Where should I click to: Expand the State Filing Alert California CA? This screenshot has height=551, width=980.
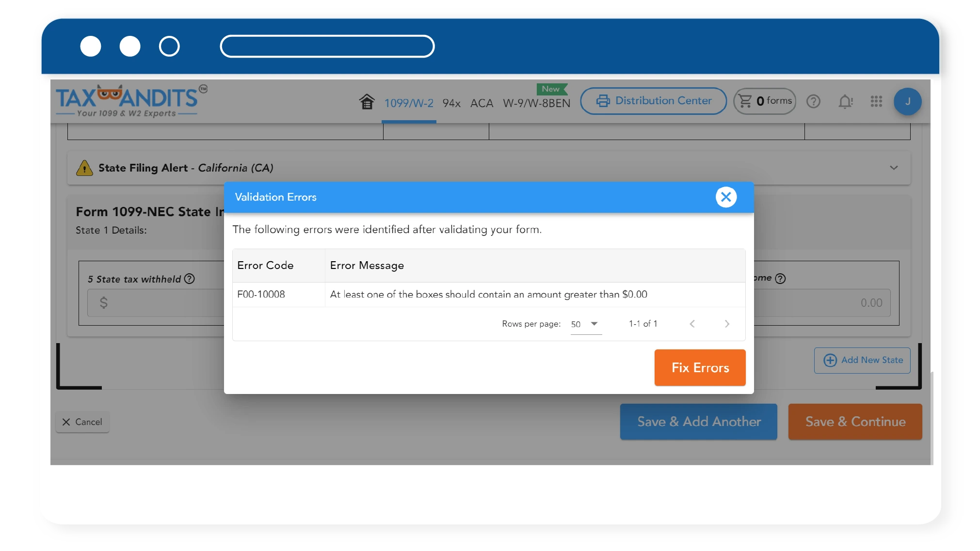(894, 168)
